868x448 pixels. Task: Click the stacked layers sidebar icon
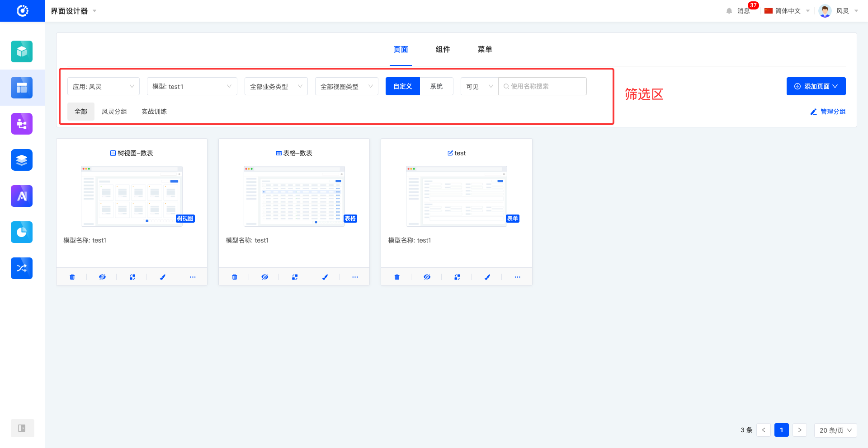point(22,160)
